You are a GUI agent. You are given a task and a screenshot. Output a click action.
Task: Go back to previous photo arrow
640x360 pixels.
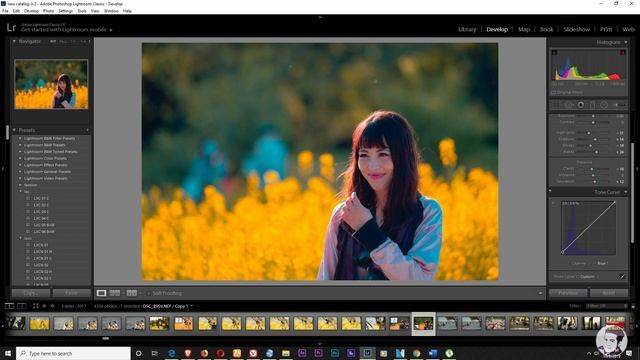(x=44, y=306)
